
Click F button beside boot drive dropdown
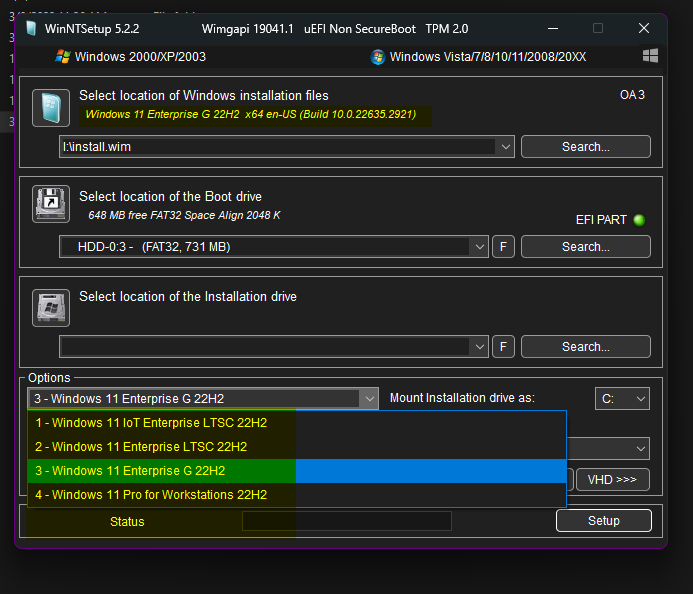tap(503, 247)
